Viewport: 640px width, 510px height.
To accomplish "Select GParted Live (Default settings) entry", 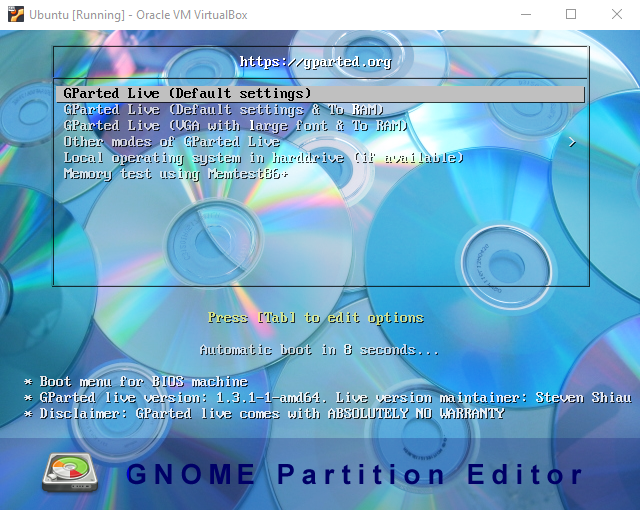I will coord(321,93).
